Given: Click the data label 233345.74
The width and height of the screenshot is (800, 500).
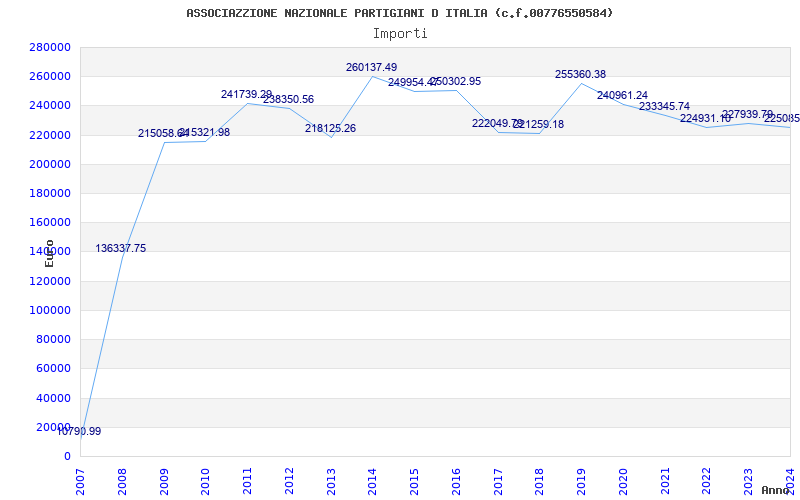Looking at the screenshot, I should pos(664,107).
